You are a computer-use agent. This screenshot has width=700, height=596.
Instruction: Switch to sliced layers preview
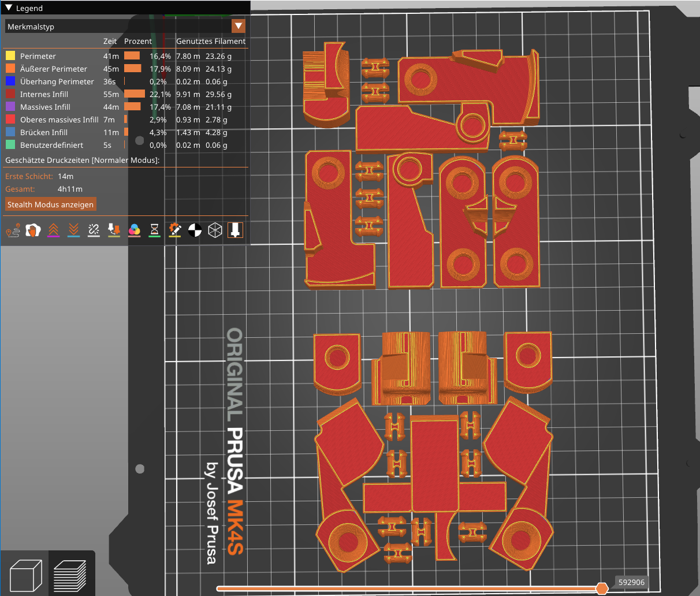point(70,575)
